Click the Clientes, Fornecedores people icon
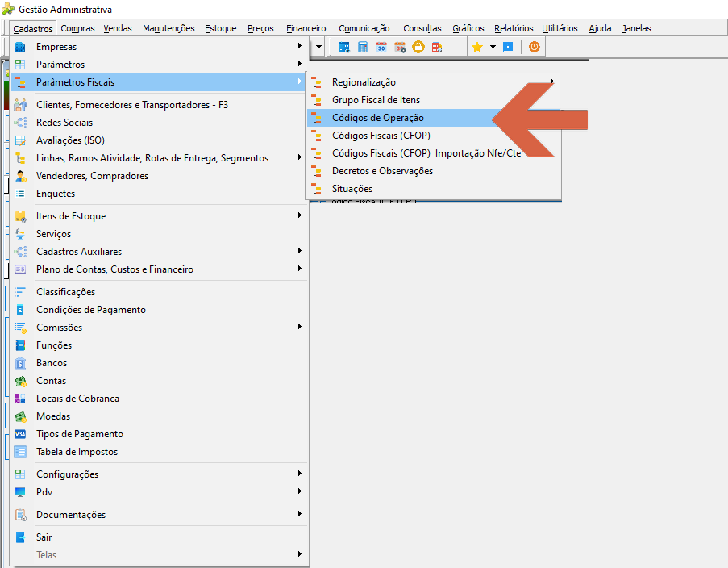This screenshot has height=568, width=728. [x=20, y=105]
